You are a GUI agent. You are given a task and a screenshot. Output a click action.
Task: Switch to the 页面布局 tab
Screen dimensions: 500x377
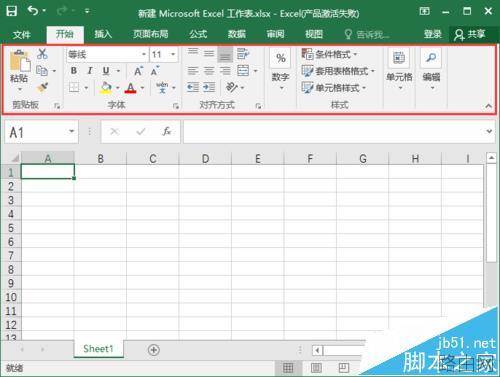coord(150,34)
